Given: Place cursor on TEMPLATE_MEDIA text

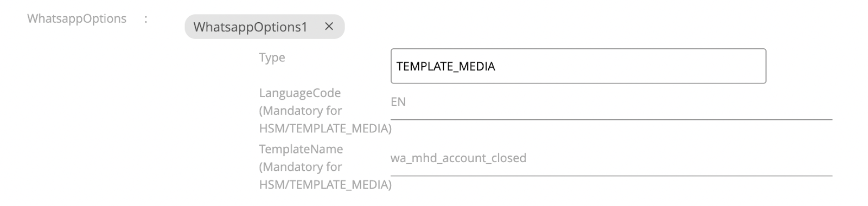Looking at the screenshot, I should (x=446, y=66).
